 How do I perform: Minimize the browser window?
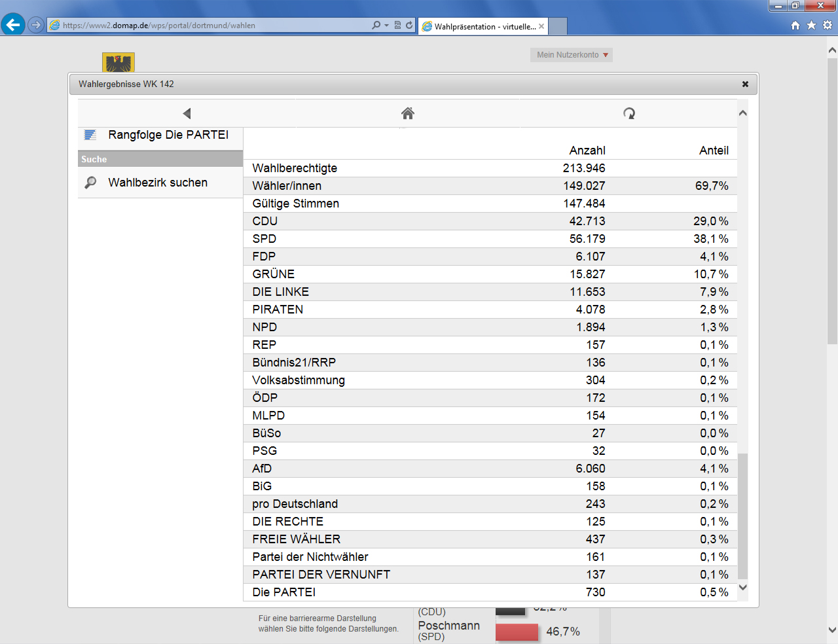(x=778, y=5)
